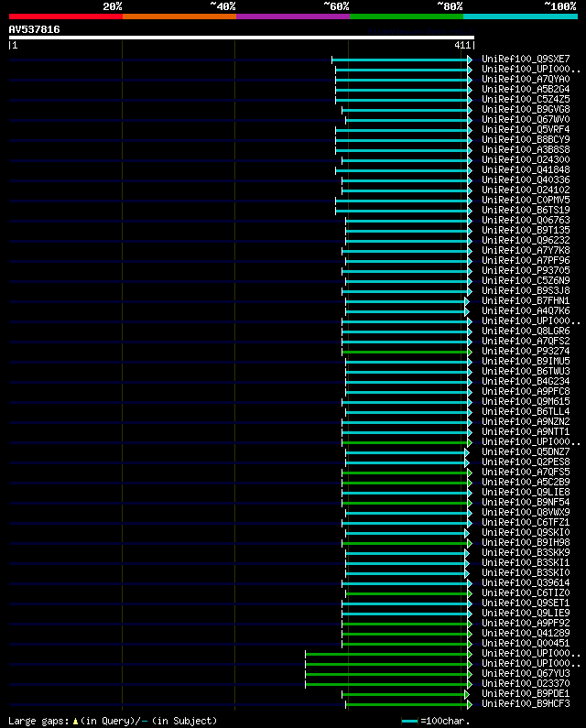Viewport: 586px width, 728px height.
Task: Click the UniRef100_B9S3J8 hit name
Action: (526, 290)
